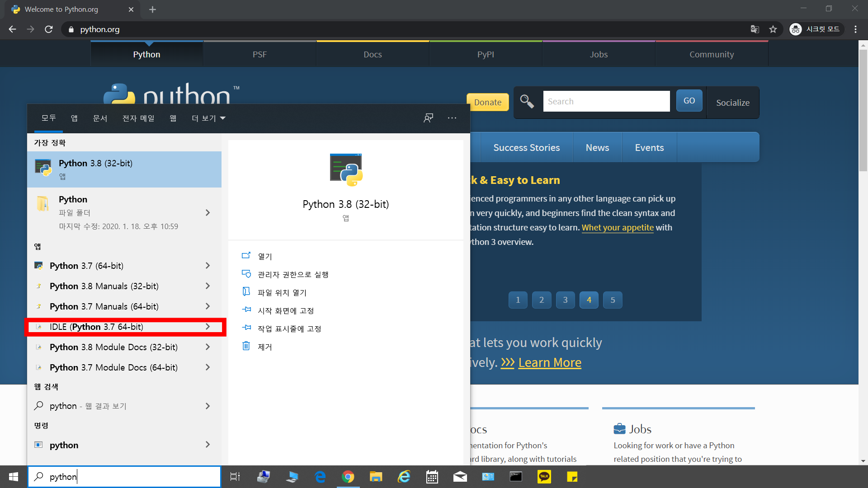Click the magnifier icon beside Search box
The image size is (868, 488).
coord(527,101)
